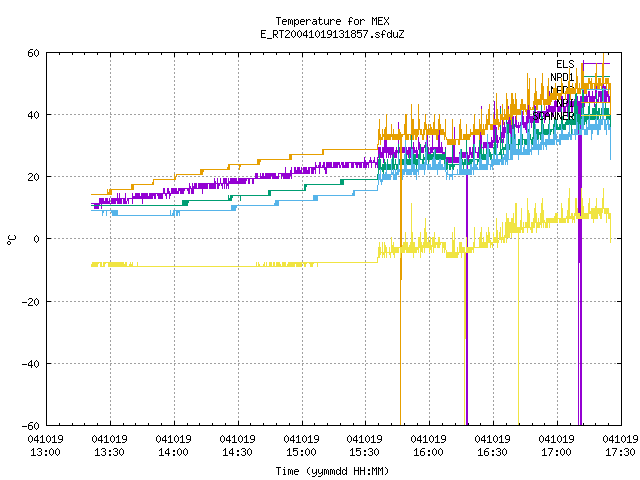Click the y-axis tick label -40

31,364
